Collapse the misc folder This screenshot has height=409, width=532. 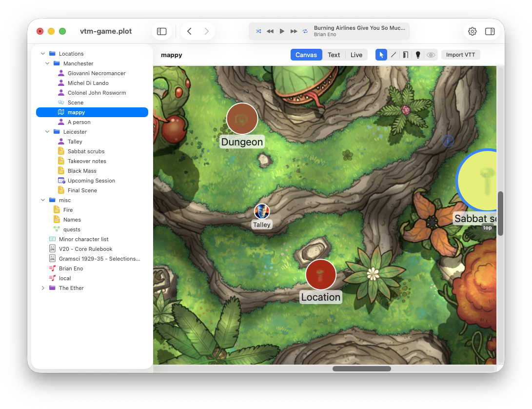click(43, 200)
